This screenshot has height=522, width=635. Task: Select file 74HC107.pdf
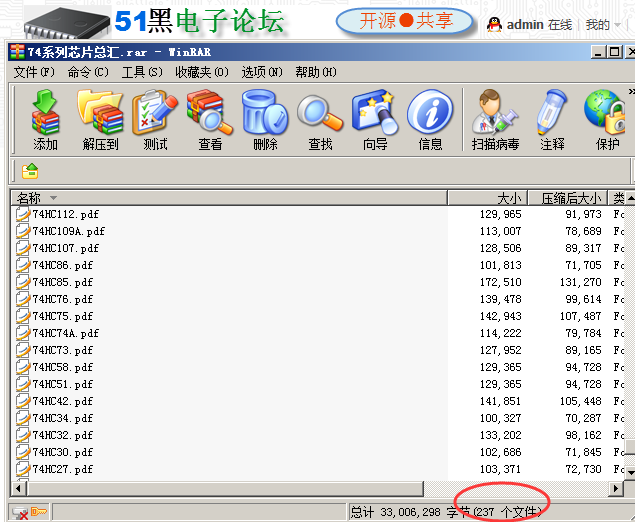pyautogui.click(x=66, y=248)
